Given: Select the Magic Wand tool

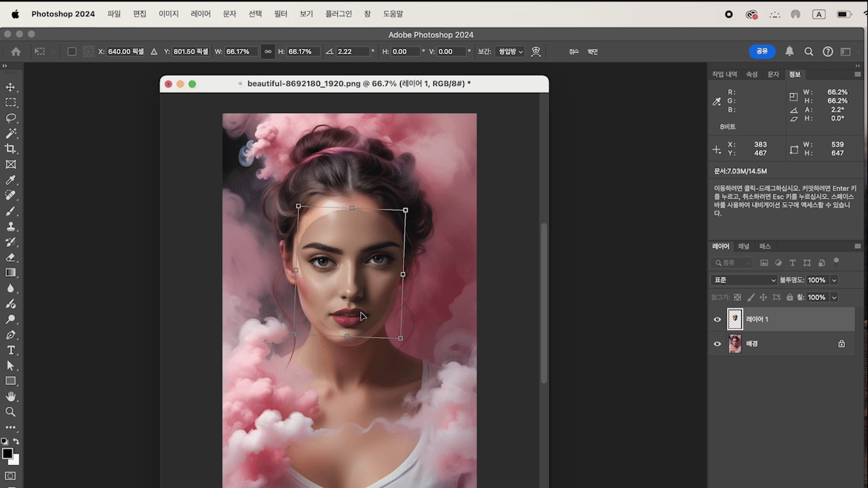Looking at the screenshot, I should click(x=11, y=134).
